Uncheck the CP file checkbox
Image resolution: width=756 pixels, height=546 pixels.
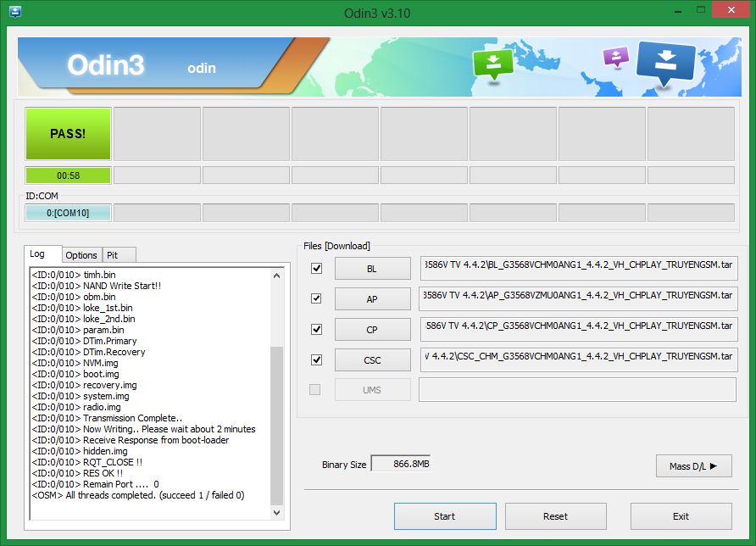(x=316, y=330)
